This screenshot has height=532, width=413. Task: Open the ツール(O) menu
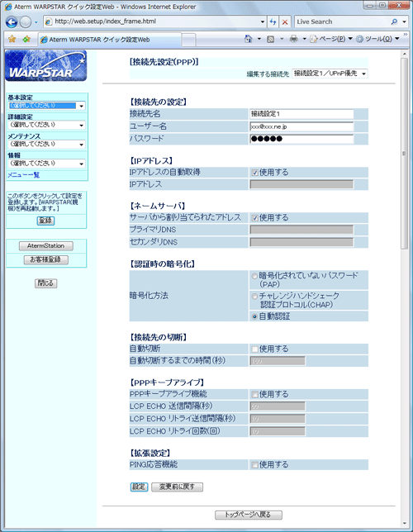click(x=377, y=39)
